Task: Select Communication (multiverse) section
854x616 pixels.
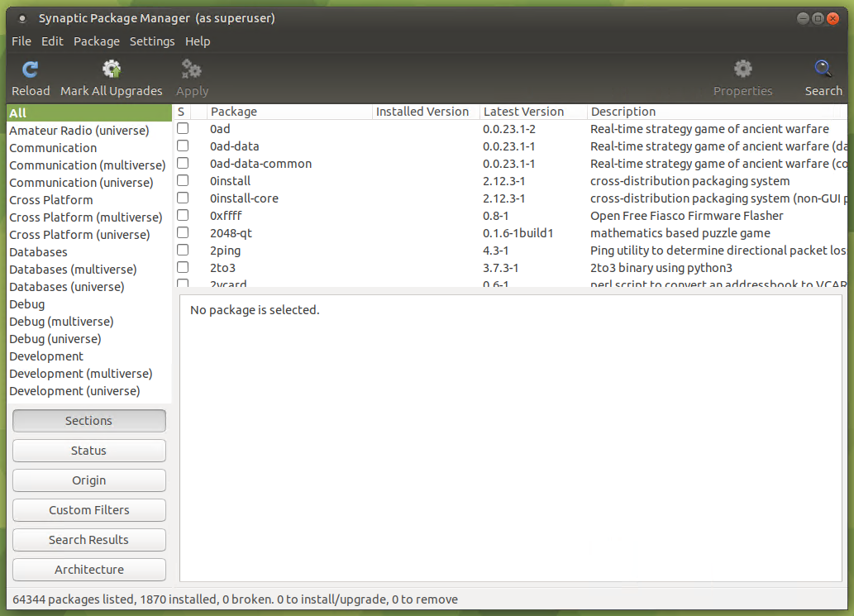Action: coord(89,165)
